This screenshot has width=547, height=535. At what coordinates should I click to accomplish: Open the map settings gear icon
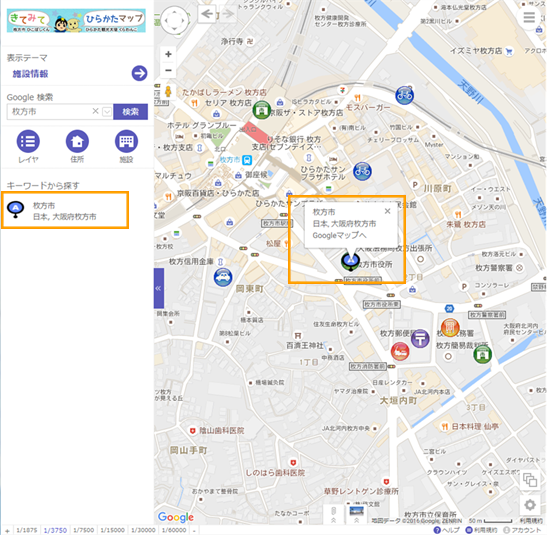530,505
